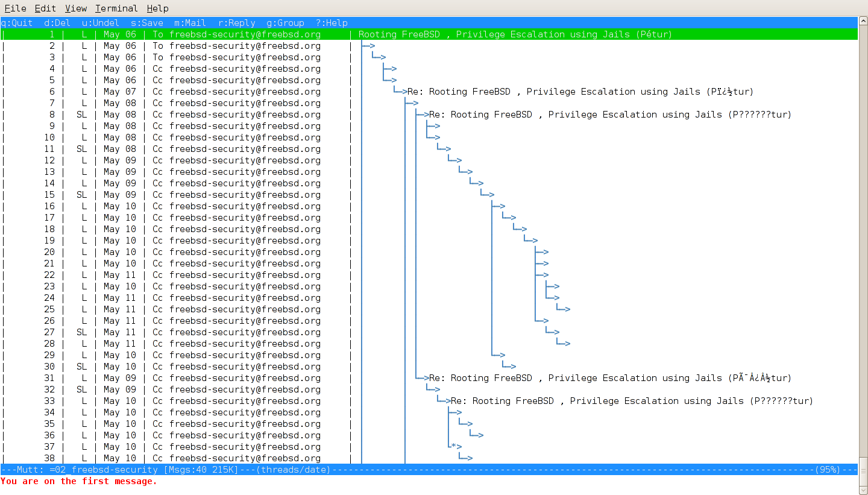The image size is (868, 495).
Task: Click the ?:Help shortcut hint
Action: pyautogui.click(x=332, y=23)
